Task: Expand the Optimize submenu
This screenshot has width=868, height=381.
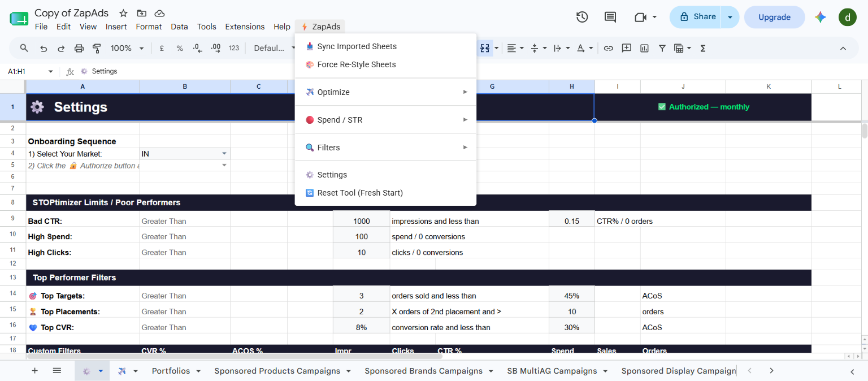Action: click(x=385, y=92)
